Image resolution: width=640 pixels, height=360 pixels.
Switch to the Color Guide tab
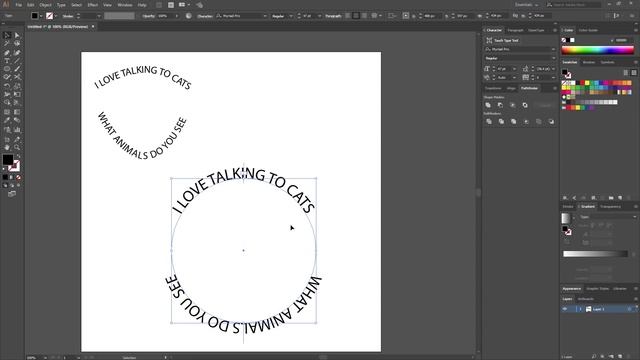(588, 30)
